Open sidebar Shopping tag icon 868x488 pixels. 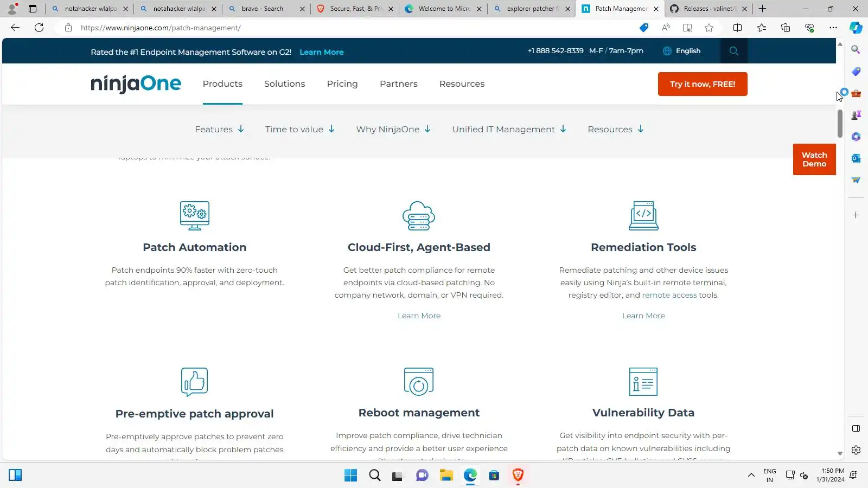pyautogui.click(x=856, y=72)
